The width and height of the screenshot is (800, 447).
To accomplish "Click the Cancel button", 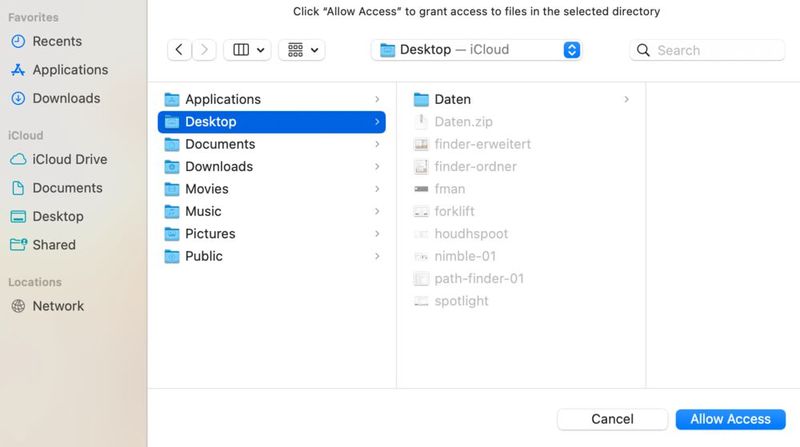I will click(612, 419).
